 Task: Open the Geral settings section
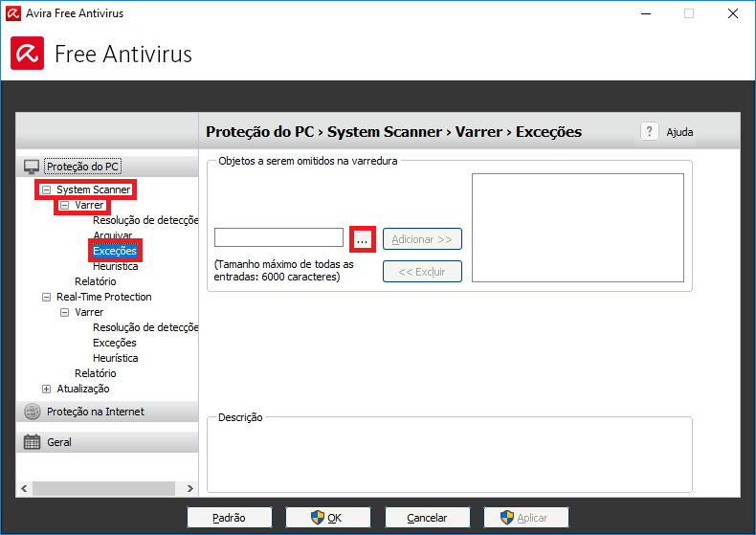[59, 442]
